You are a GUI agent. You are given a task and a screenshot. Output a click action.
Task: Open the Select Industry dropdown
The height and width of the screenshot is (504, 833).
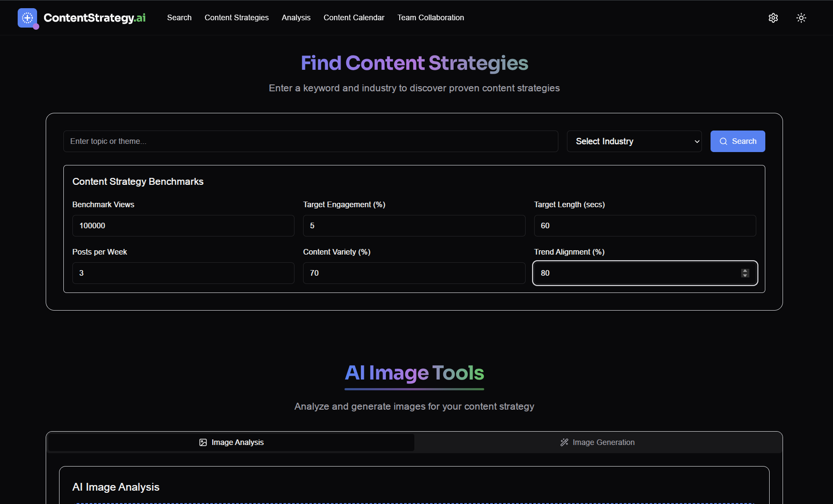pyautogui.click(x=634, y=141)
